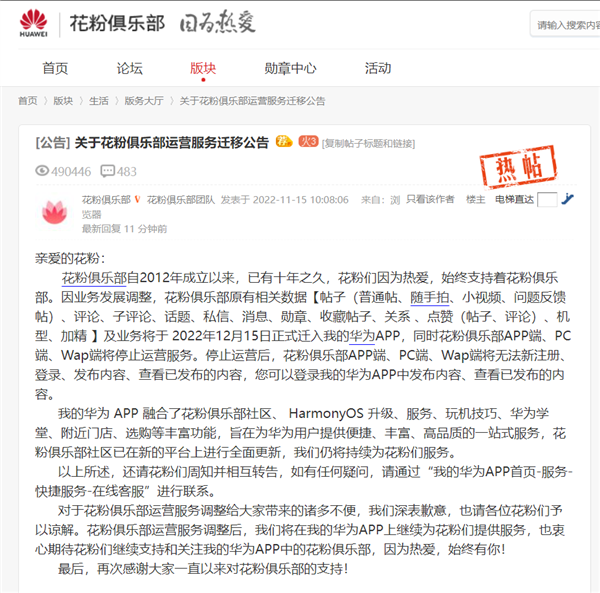Click the orange V verified badge
This screenshot has height=593, width=600.
[137, 199]
